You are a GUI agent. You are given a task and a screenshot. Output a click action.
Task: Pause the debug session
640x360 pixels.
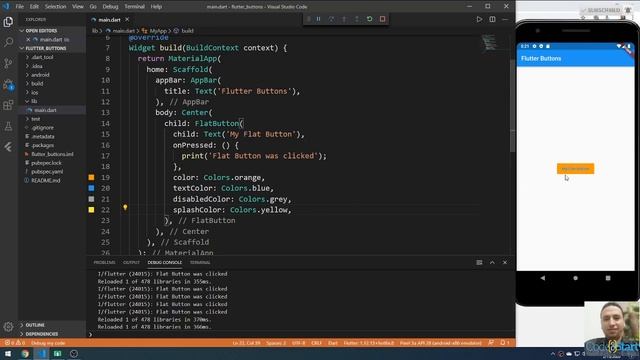point(318,19)
